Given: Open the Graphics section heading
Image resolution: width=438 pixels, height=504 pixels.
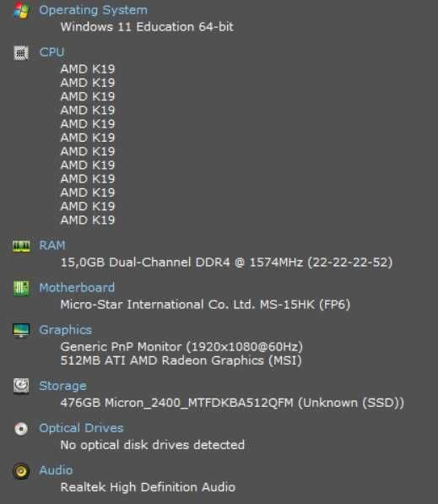Looking at the screenshot, I should pyautogui.click(x=66, y=330).
